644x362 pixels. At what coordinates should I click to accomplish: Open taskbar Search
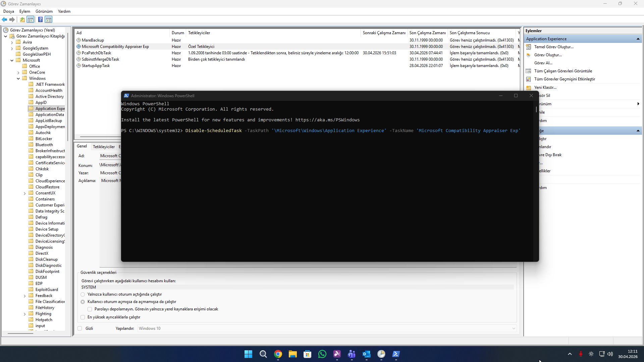[263, 354]
